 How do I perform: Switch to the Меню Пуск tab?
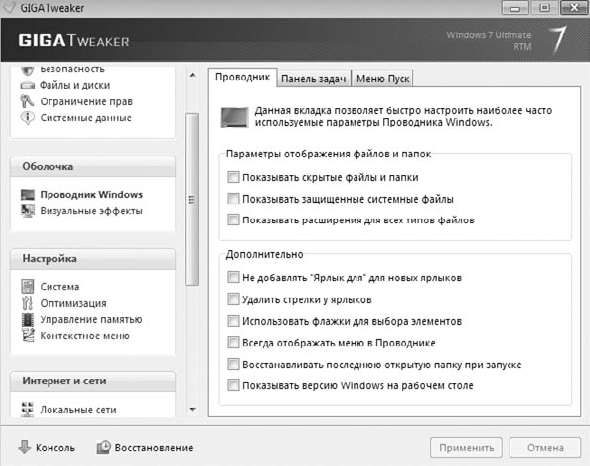(x=382, y=79)
